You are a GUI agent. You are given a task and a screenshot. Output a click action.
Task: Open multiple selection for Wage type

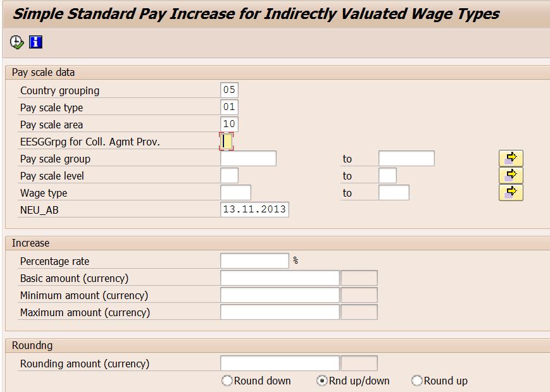pyautogui.click(x=510, y=192)
